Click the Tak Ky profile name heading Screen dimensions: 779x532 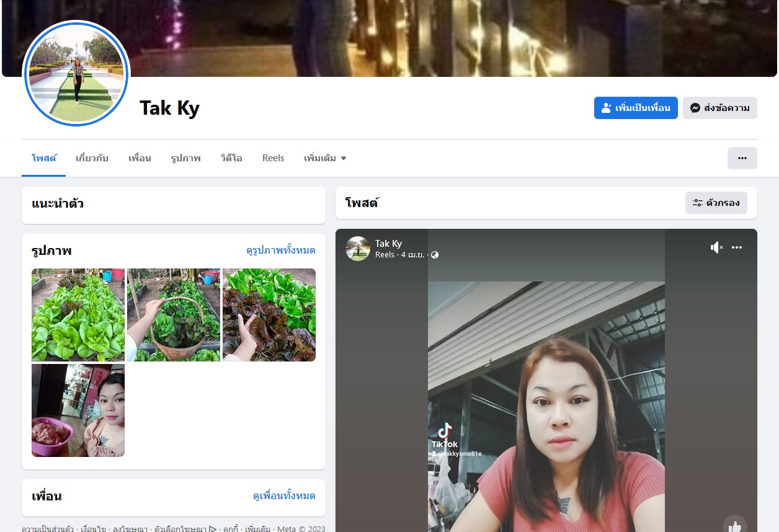pos(169,108)
